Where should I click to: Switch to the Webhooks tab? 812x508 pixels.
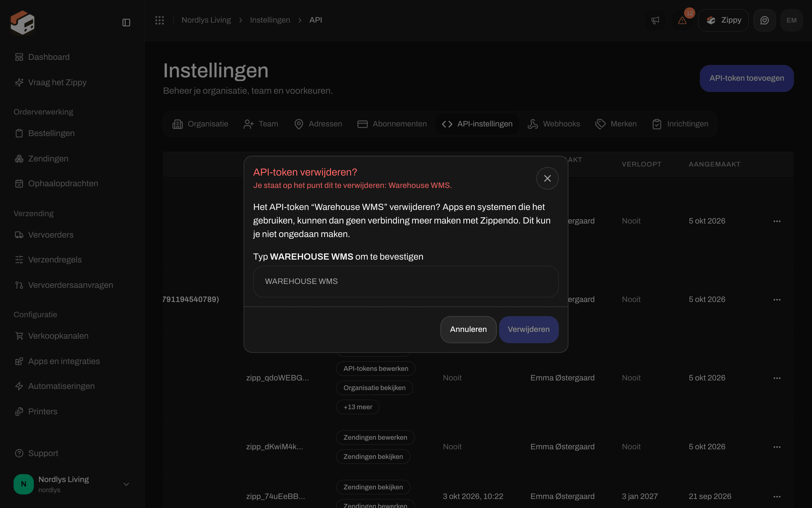(x=554, y=124)
